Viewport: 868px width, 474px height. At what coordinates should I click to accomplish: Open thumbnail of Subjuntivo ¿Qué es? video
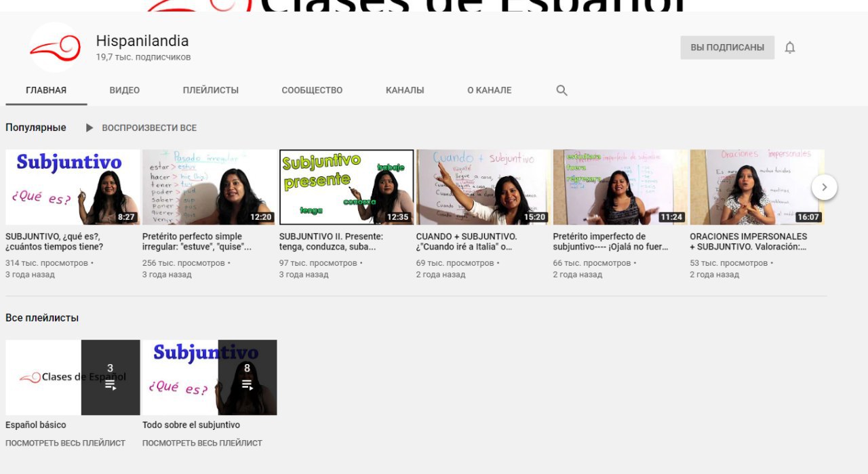click(x=73, y=187)
